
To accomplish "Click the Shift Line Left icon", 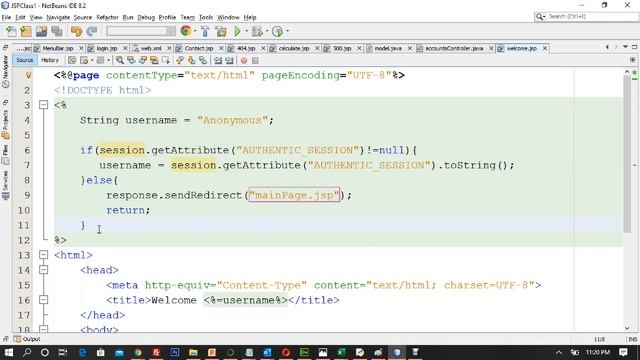I will pos(218,60).
